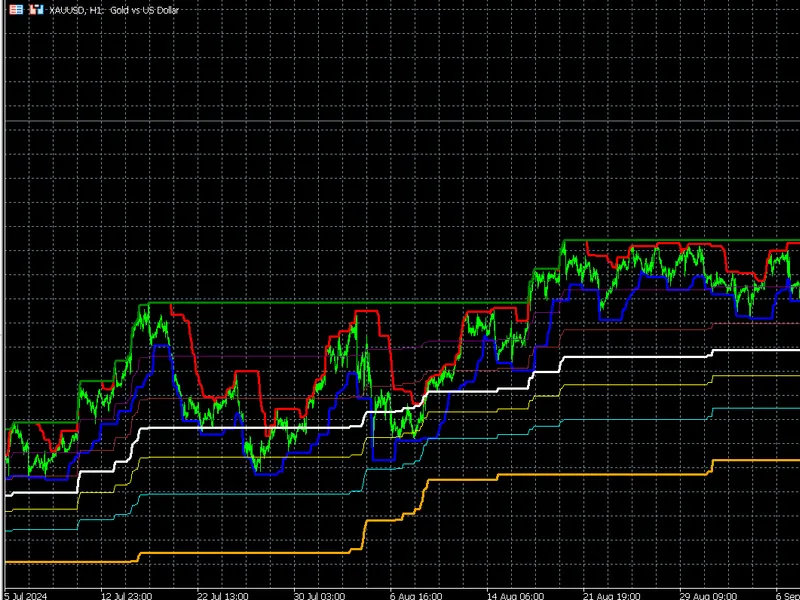Open the one-click trading panel icon

coord(16,9)
